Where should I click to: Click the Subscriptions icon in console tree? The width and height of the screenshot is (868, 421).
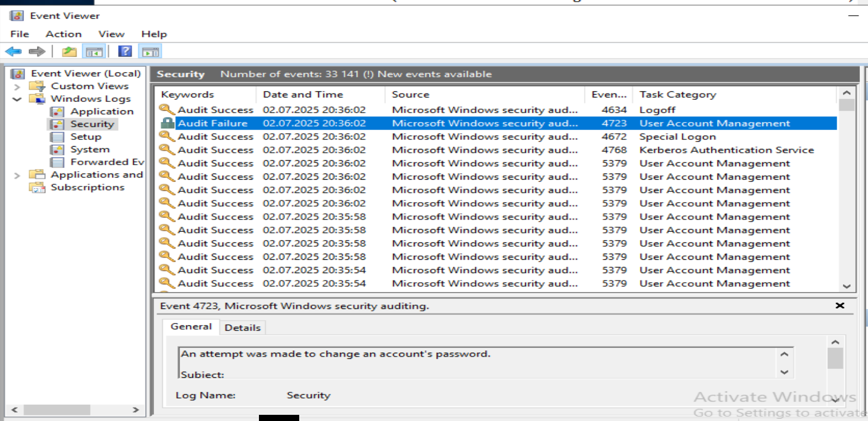click(x=37, y=188)
